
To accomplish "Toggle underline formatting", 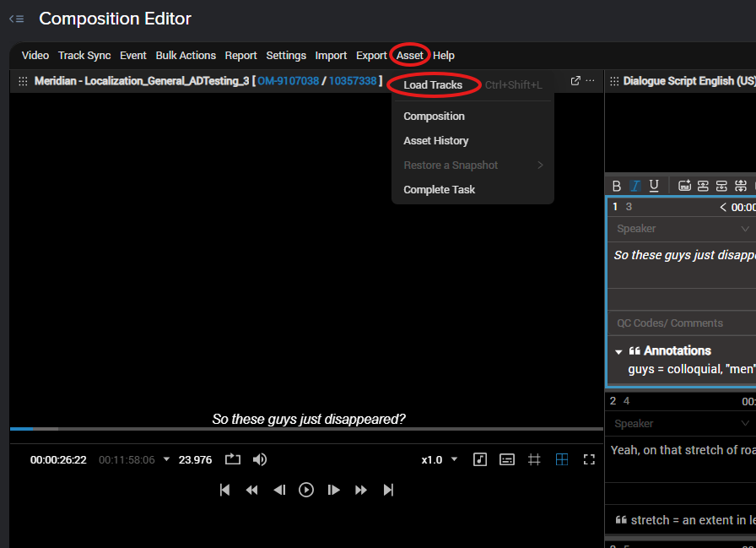I will (654, 186).
